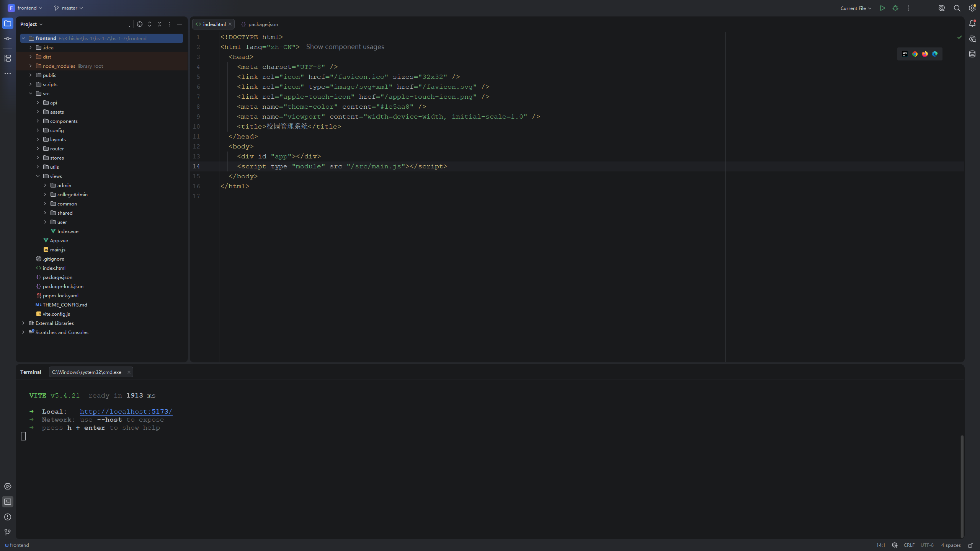Expand the dist folder

coord(31,57)
